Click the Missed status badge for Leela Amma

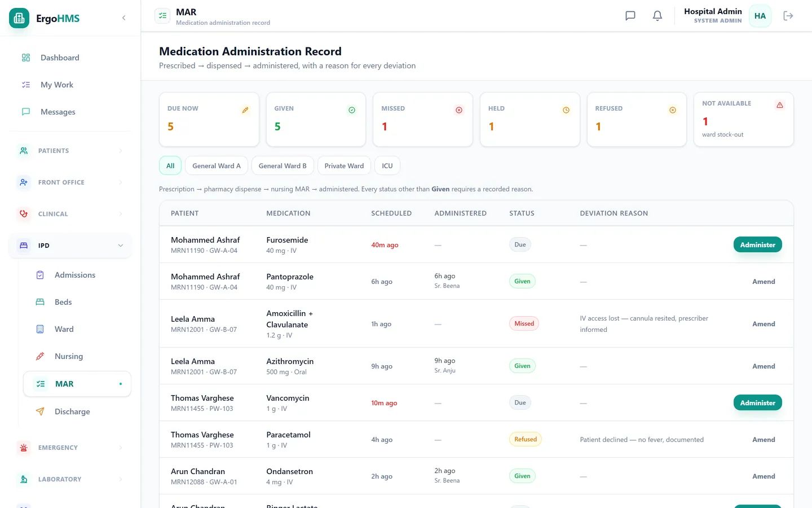pyautogui.click(x=524, y=323)
